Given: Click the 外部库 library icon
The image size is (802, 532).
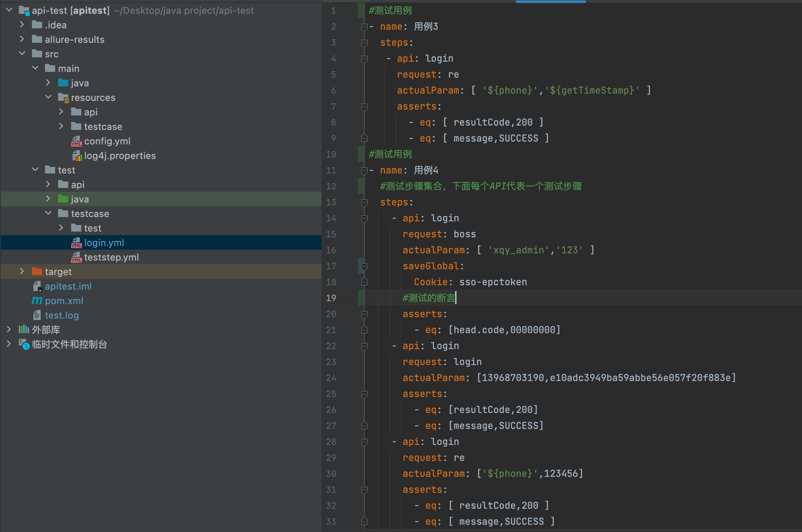Looking at the screenshot, I should tap(24, 330).
